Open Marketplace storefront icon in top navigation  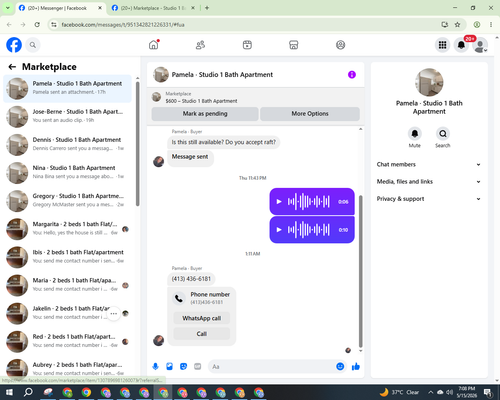(294, 45)
